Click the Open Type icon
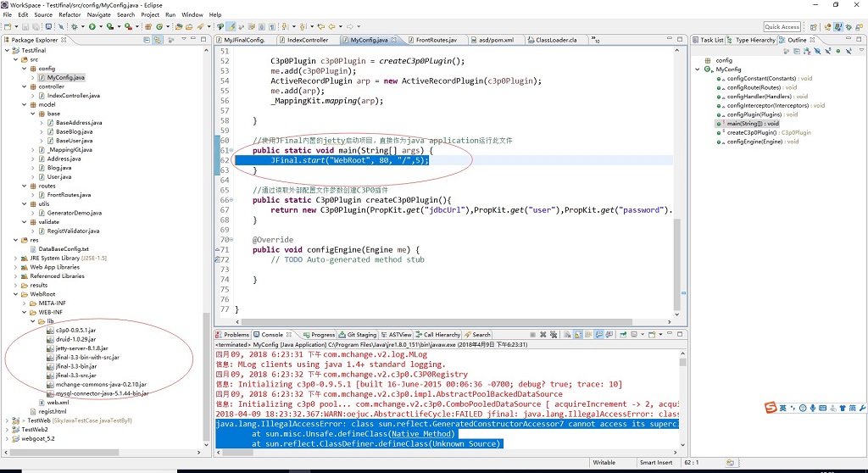The image size is (868, 473). 179,26
